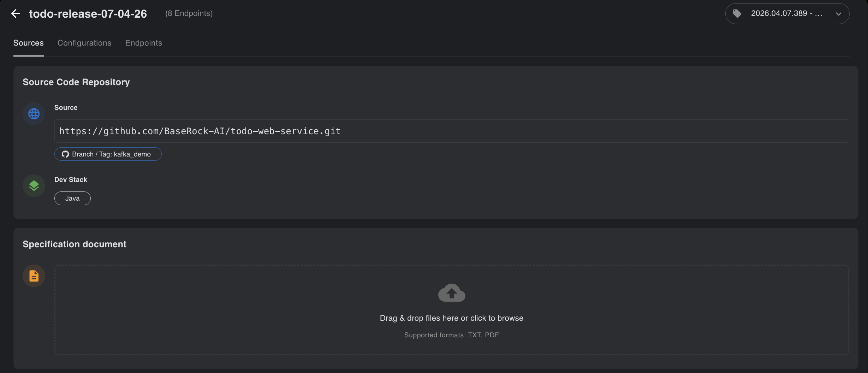This screenshot has width=868, height=373.
Task: Click the blue globe Source icon
Action: pyautogui.click(x=34, y=114)
